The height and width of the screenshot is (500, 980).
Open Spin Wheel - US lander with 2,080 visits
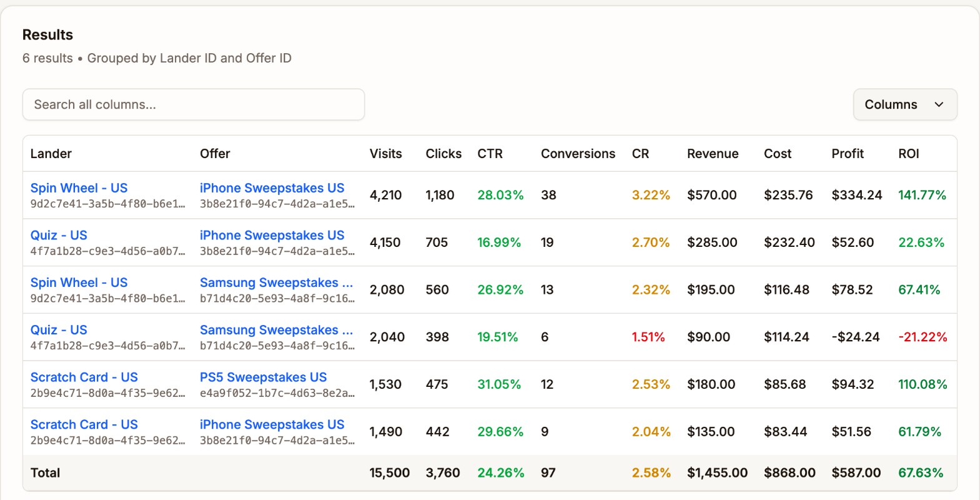coord(79,283)
